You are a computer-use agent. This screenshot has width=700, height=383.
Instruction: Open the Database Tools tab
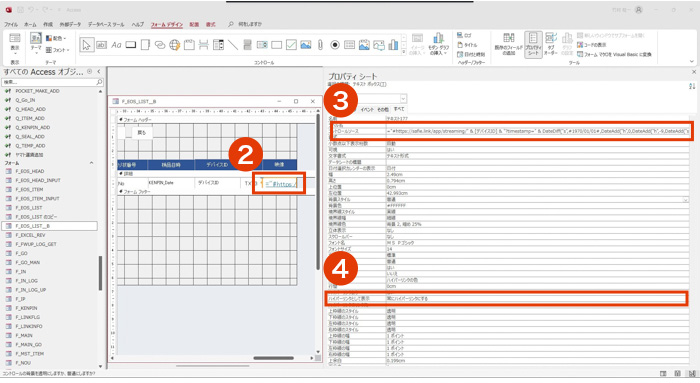(106, 25)
